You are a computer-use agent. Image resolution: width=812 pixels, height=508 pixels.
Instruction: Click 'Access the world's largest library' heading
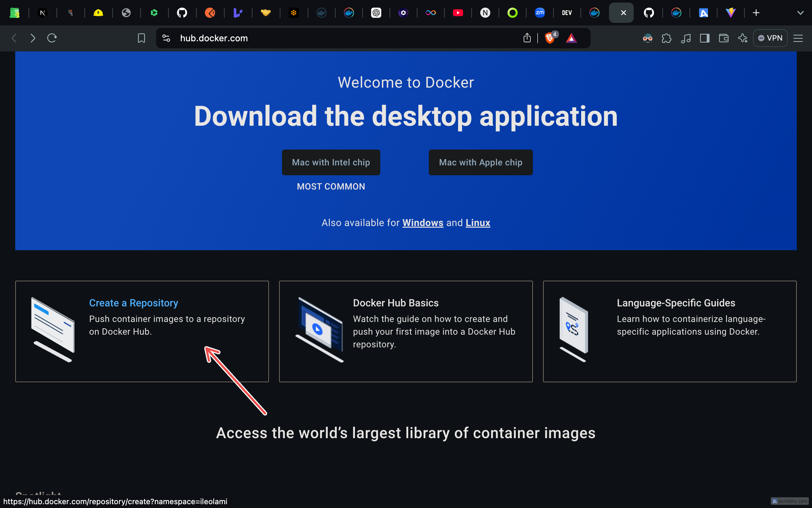[x=406, y=433]
